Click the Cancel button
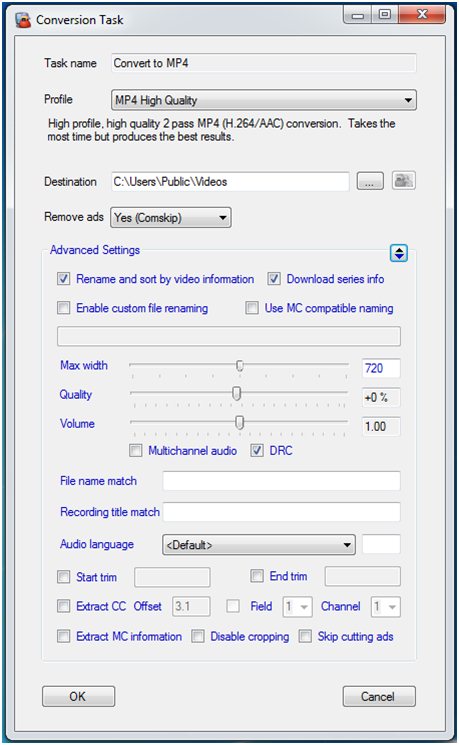This screenshot has height=745, width=459. point(379,697)
